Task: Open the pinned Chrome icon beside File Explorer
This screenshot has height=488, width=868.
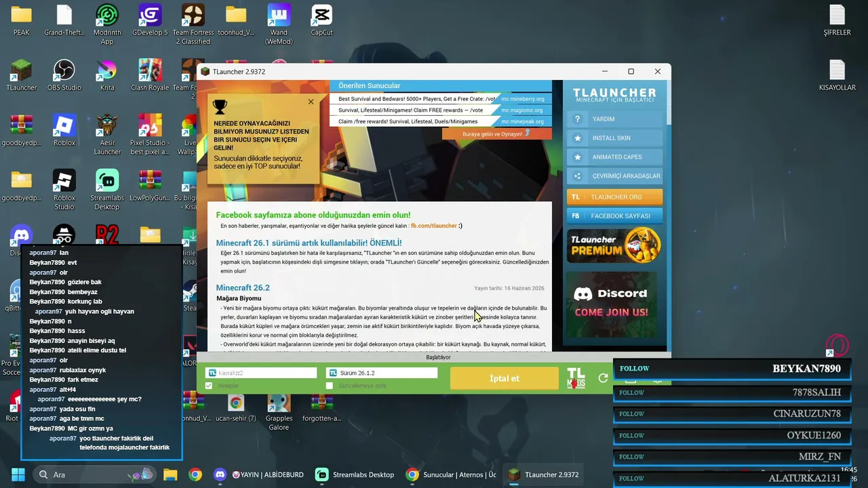Action: [195, 474]
